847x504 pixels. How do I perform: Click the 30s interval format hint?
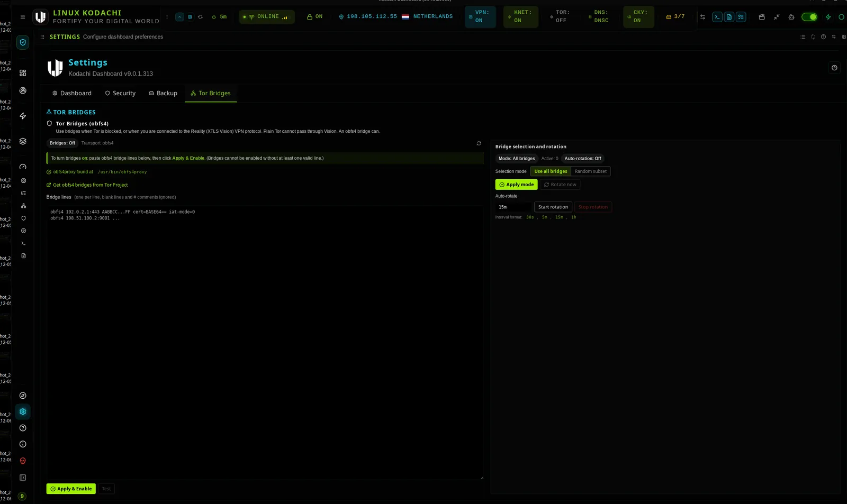(530, 217)
